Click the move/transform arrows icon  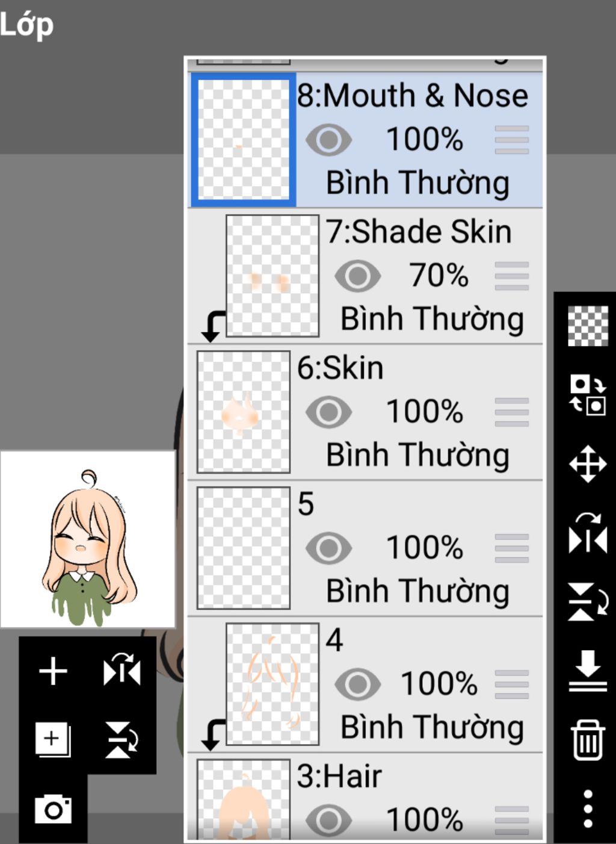588,464
